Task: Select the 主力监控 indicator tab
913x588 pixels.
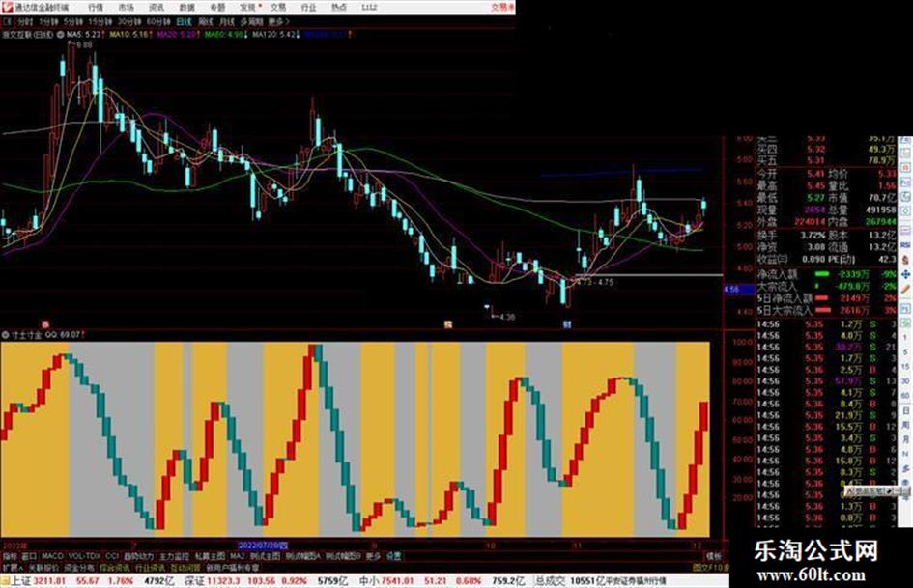Action: [175, 556]
